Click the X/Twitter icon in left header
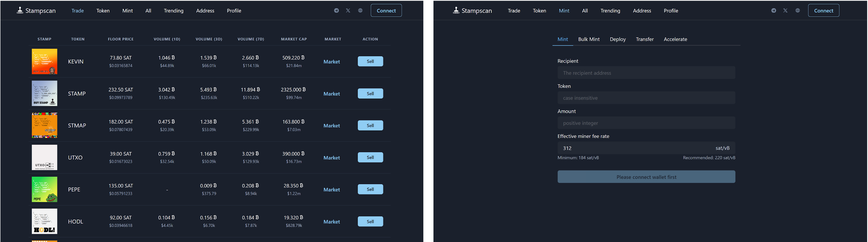 click(348, 11)
